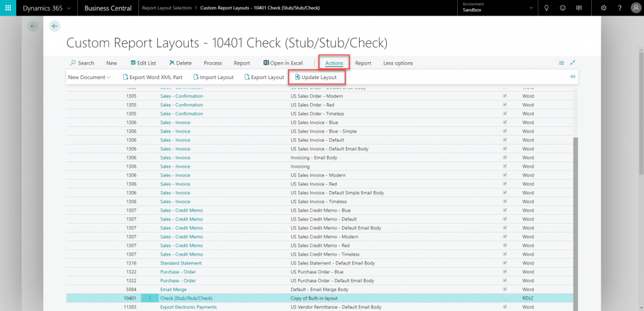
Task: Click the smiley feedback icon
Action: pos(562,8)
